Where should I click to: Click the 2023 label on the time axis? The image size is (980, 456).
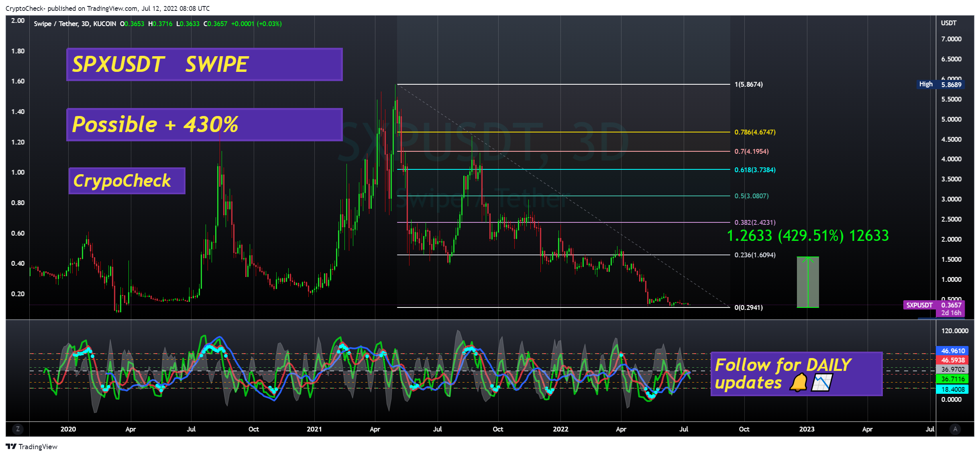point(807,429)
